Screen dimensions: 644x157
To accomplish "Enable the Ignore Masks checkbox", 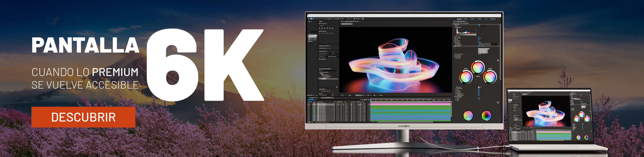I will tap(320, 59).
